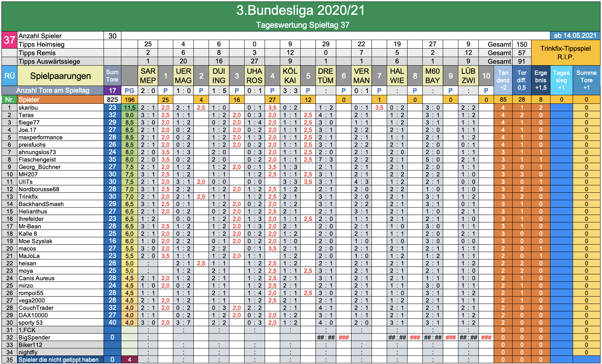Click player name 'Flaschengeist'
This screenshot has height=364, width=602.
[x=37, y=159]
